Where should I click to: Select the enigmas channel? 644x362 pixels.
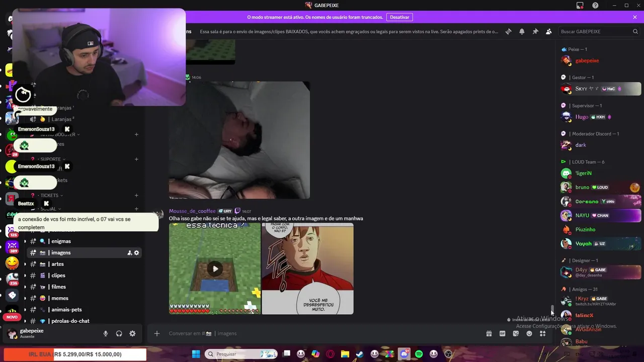click(x=85, y=241)
